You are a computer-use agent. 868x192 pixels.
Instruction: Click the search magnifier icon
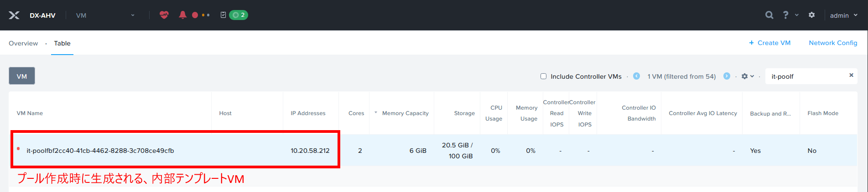(769, 15)
